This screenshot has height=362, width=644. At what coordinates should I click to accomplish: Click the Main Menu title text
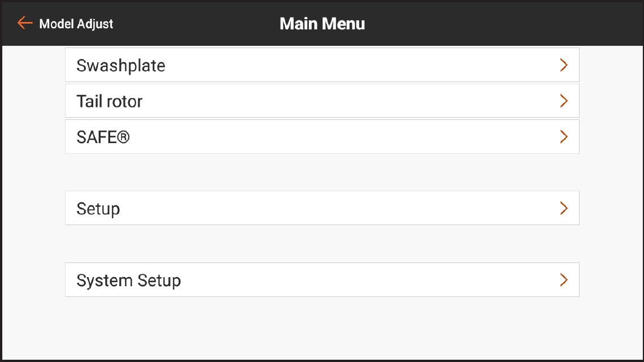322,24
